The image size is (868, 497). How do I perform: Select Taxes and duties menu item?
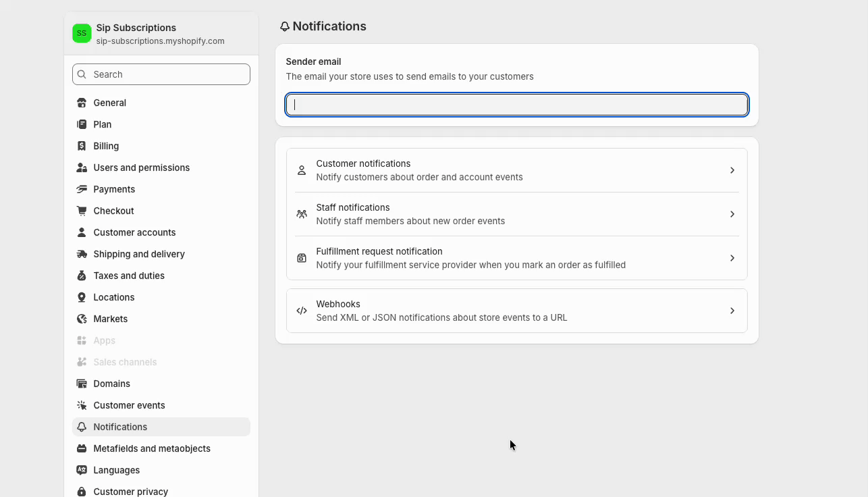point(129,276)
